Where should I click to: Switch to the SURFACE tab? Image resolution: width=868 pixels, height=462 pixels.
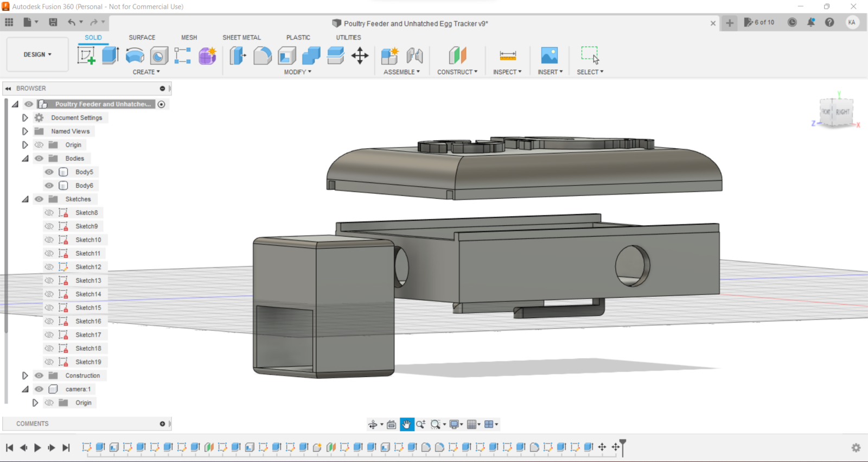[x=142, y=37]
